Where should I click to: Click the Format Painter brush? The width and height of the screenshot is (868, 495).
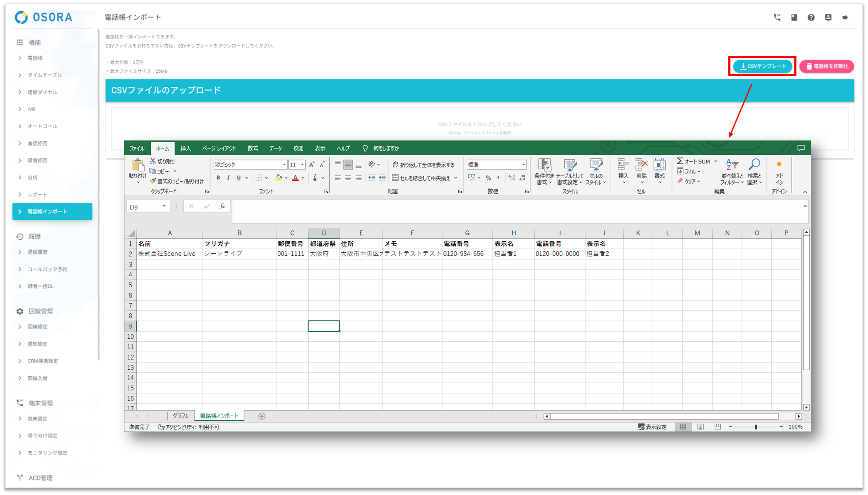(176, 181)
